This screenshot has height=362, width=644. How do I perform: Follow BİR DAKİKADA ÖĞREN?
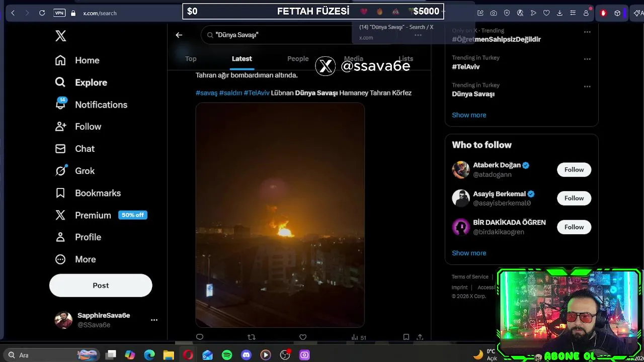[x=574, y=227]
